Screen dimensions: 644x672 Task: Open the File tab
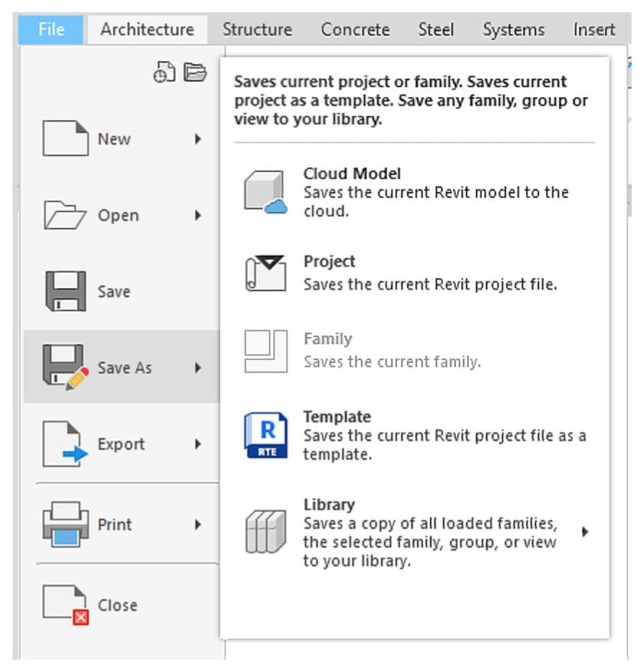pyautogui.click(x=50, y=30)
